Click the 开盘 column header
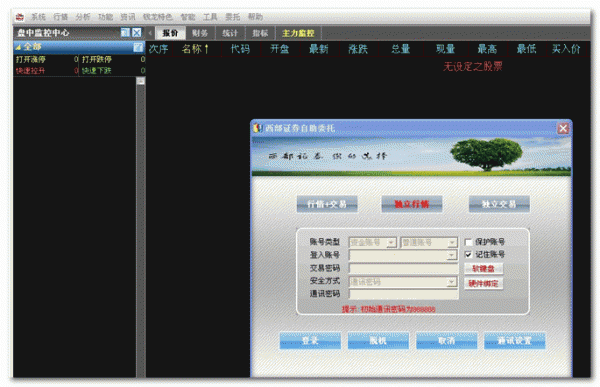 [x=279, y=49]
